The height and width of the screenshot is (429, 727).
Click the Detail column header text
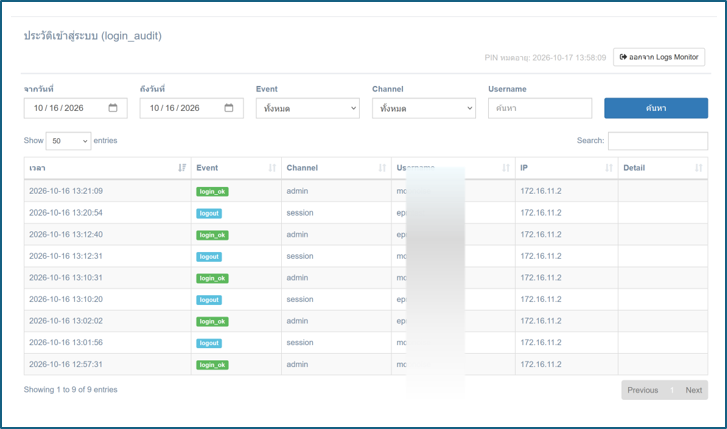(x=634, y=168)
